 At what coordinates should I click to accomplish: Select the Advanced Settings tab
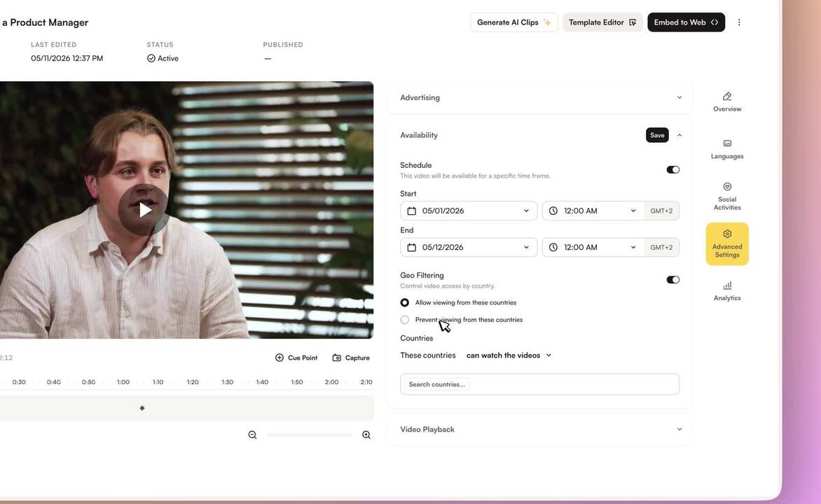[726, 244]
